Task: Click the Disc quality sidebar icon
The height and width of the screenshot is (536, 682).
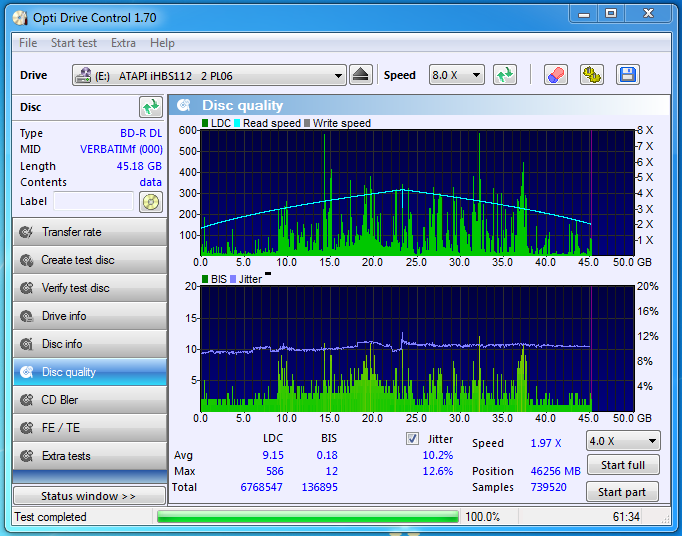Action: (x=26, y=372)
